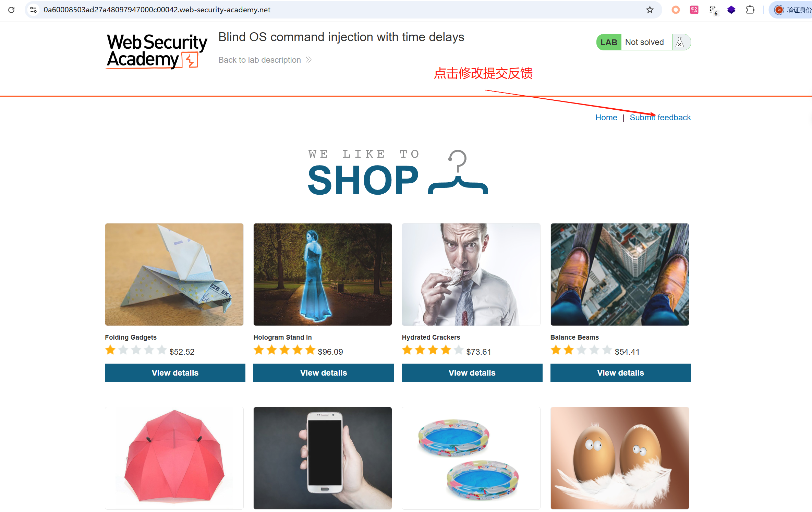
Task: View details for Hydrated Crackers
Action: 472,373
